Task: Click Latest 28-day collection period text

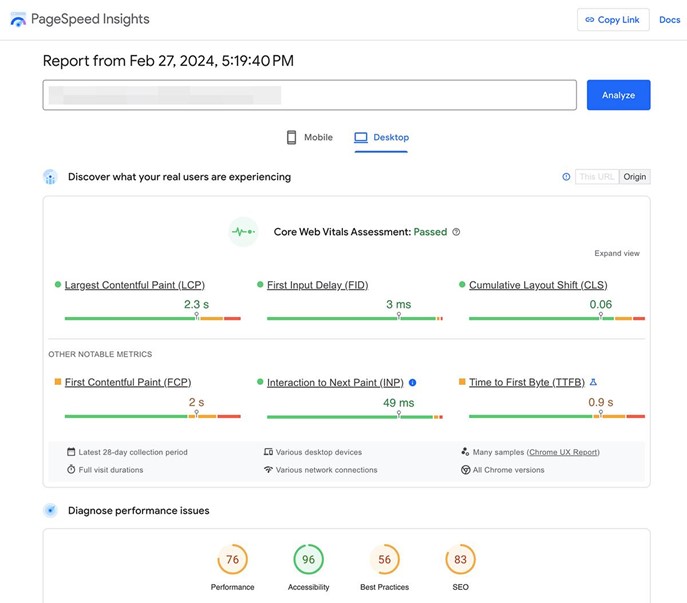Action: [133, 452]
